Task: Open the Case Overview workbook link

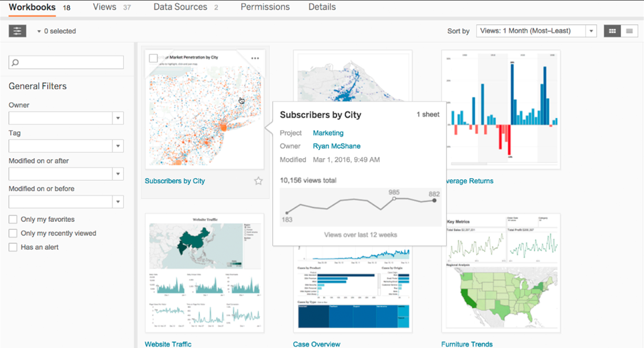Action: click(x=316, y=344)
